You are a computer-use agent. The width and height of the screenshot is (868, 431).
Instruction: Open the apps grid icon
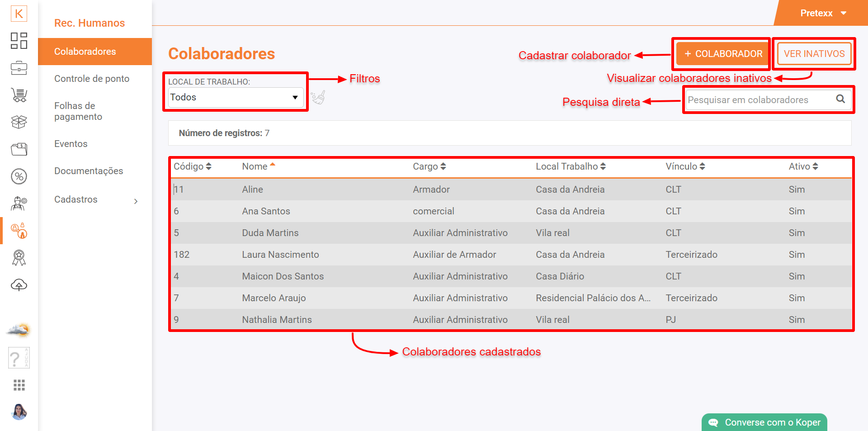(19, 385)
